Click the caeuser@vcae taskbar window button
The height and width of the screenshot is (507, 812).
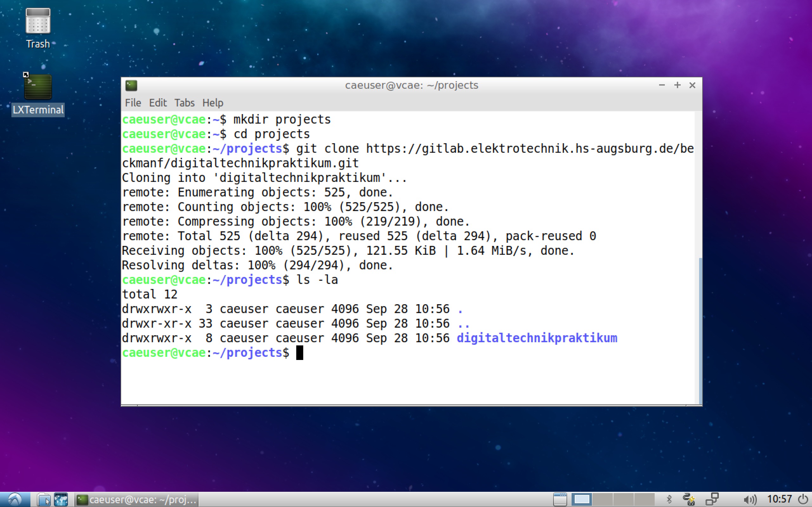137,500
